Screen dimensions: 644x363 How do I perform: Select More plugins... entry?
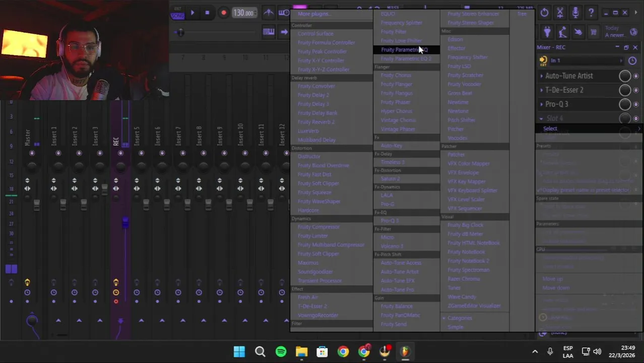[314, 14]
